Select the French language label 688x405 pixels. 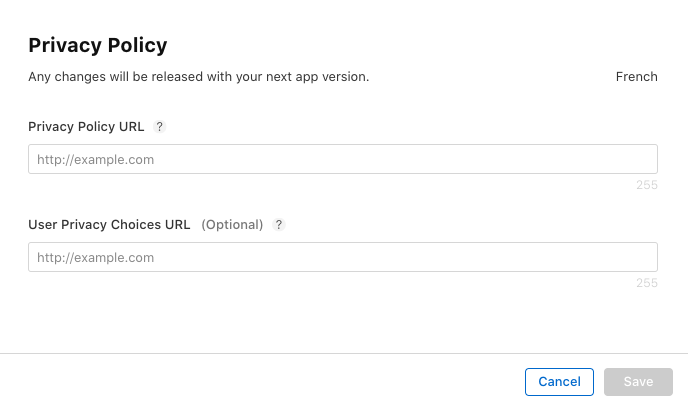point(636,77)
